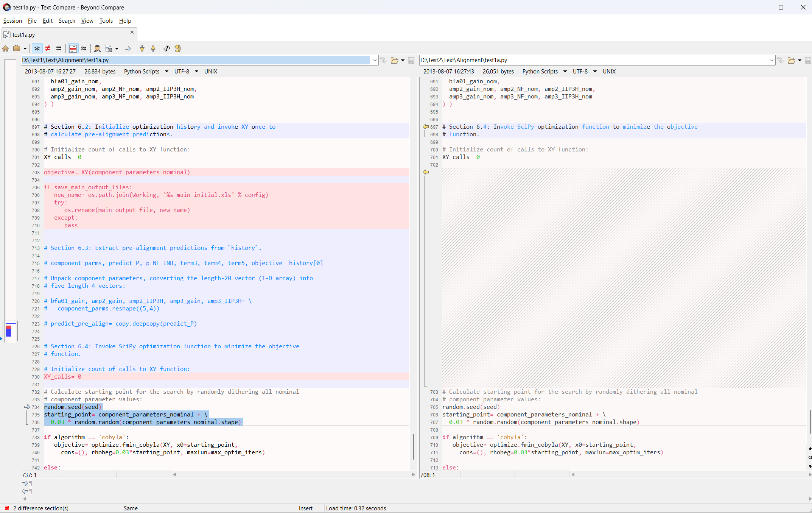
Task: Click copy-left arrow at right line 697
Action: pos(426,127)
